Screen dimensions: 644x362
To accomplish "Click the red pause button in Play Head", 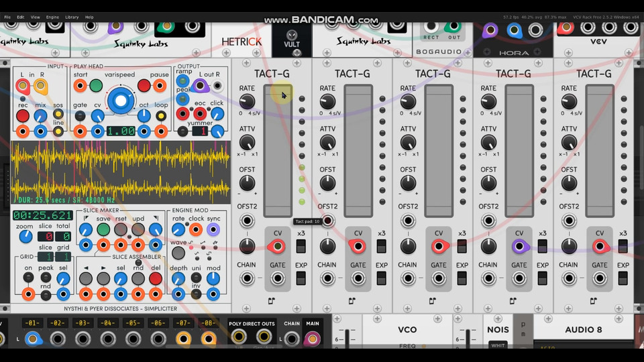I will [144, 86].
